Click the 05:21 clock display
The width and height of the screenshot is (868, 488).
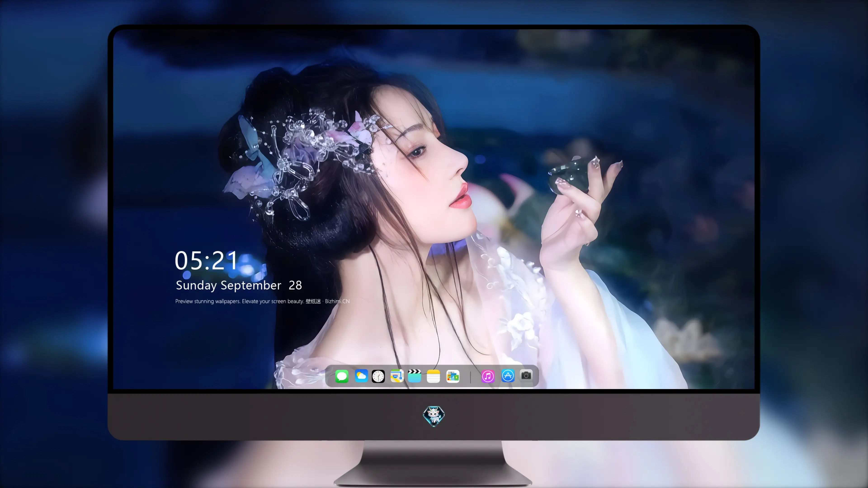(206, 260)
